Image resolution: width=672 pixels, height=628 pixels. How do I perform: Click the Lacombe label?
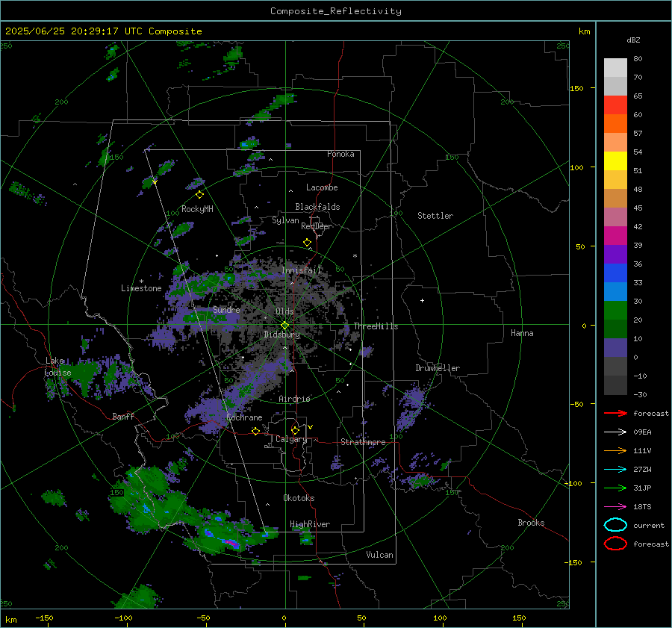[322, 187]
